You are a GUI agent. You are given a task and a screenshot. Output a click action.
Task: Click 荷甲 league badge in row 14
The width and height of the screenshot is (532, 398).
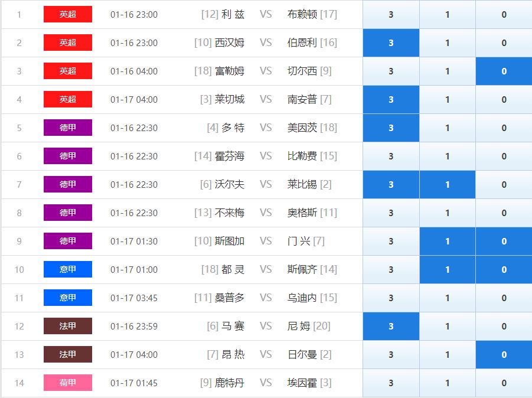pyautogui.click(x=68, y=383)
